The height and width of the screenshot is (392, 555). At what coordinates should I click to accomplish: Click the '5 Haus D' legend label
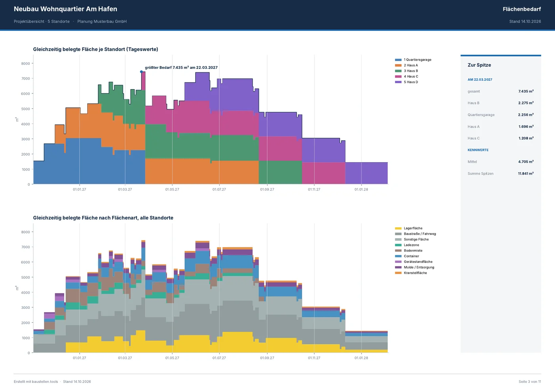(x=411, y=82)
